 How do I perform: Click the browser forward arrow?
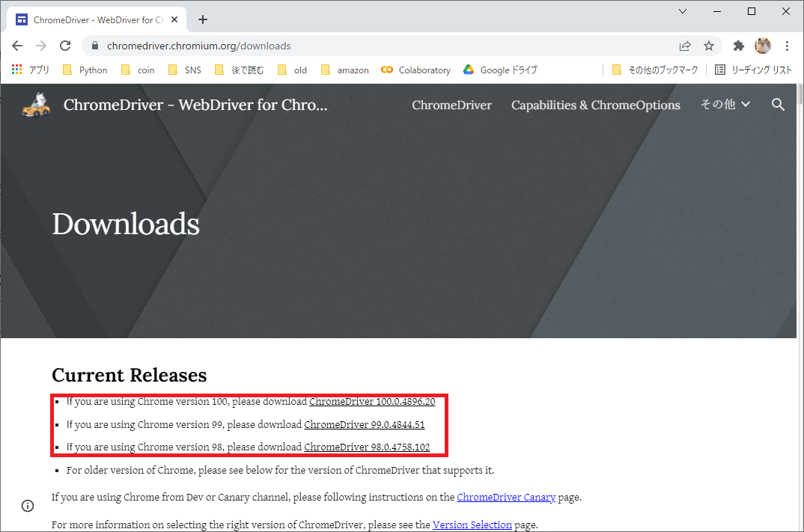click(41, 46)
